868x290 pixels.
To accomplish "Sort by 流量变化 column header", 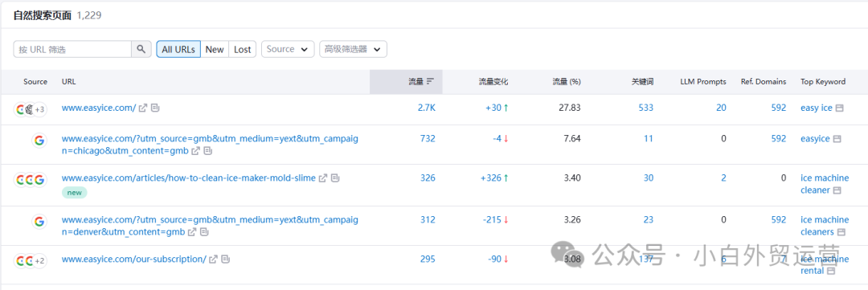I will click(x=493, y=81).
